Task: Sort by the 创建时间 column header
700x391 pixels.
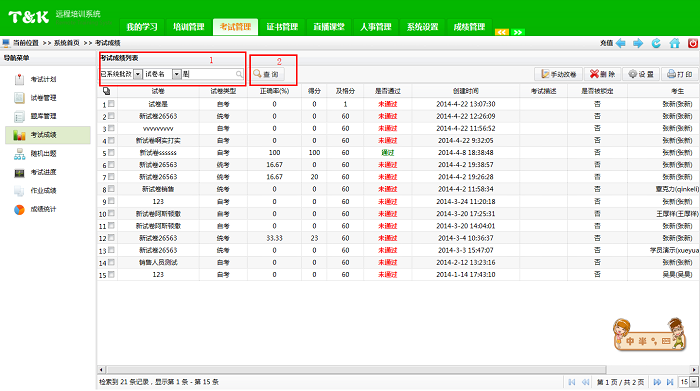Action: coord(466,91)
